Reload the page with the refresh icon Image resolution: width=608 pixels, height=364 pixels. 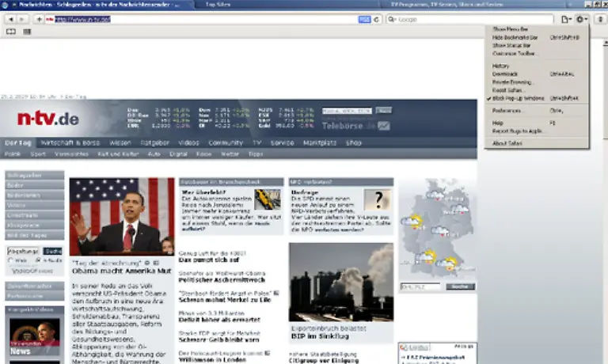point(376,19)
